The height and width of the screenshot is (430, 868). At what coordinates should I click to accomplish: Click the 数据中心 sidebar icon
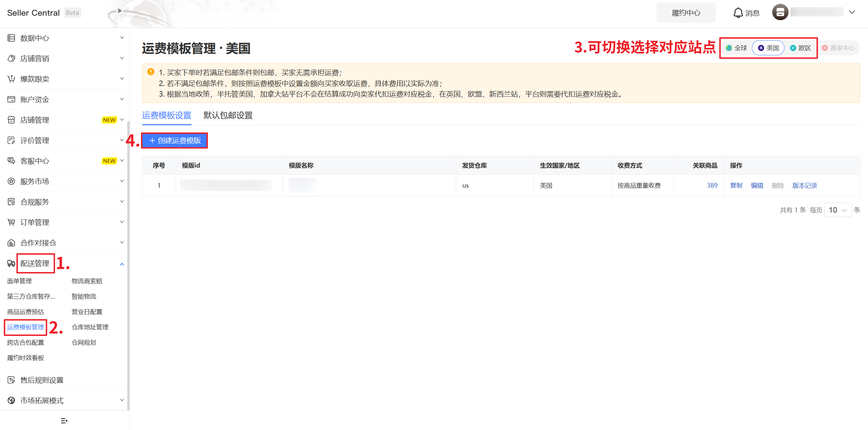[11, 38]
